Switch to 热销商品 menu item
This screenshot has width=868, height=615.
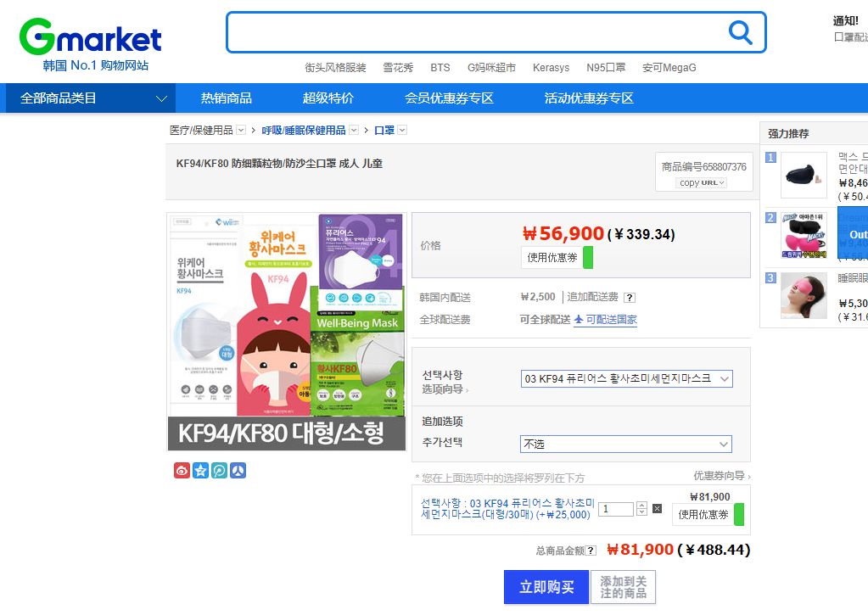coord(226,98)
